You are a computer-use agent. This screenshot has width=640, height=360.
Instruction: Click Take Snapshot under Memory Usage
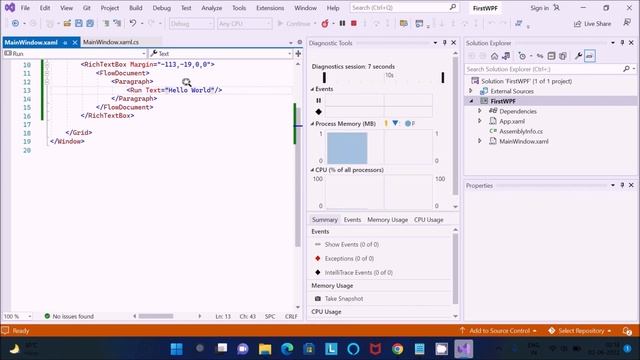click(x=344, y=299)
